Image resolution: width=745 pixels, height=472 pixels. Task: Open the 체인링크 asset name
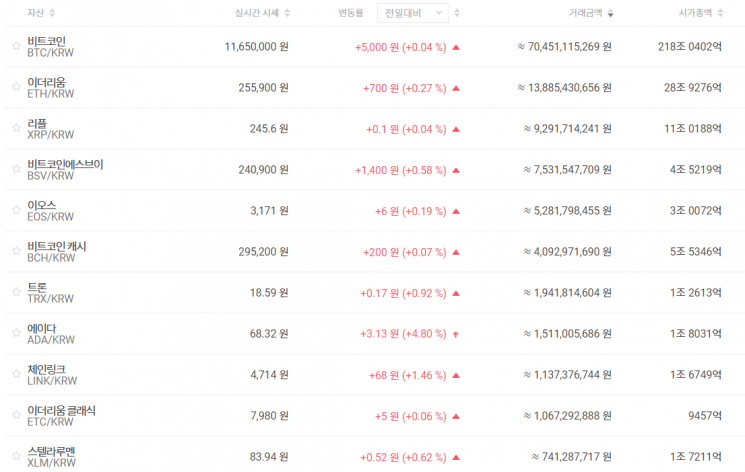coord(47,369)
